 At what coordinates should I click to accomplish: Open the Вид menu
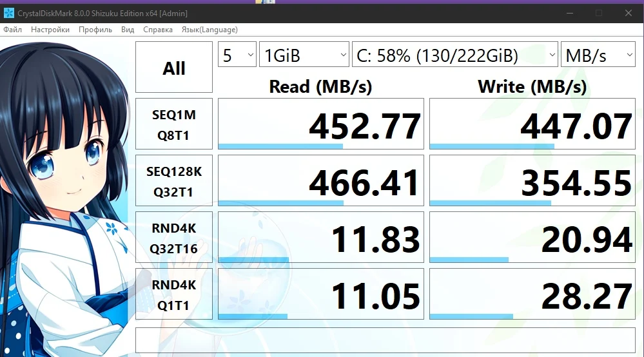pos(128,30)
